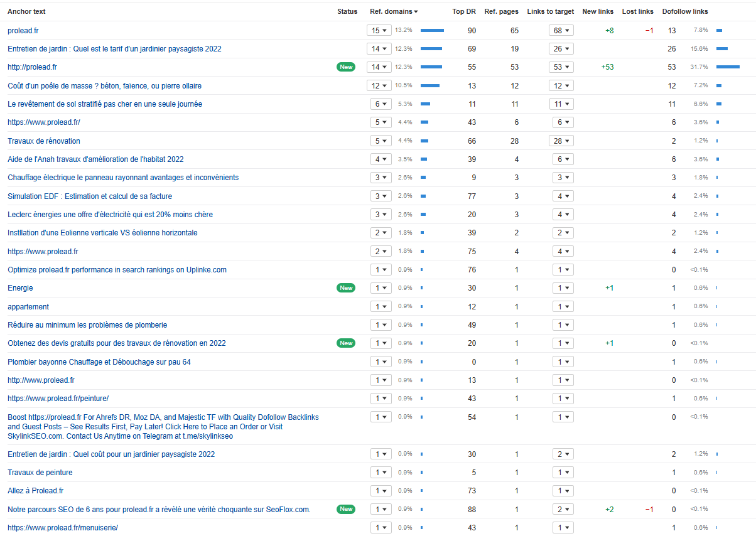This screenshot has height=536, width=756.
Task: Click the New links column header
Action: pyautogui.click(x=598, y=12)
